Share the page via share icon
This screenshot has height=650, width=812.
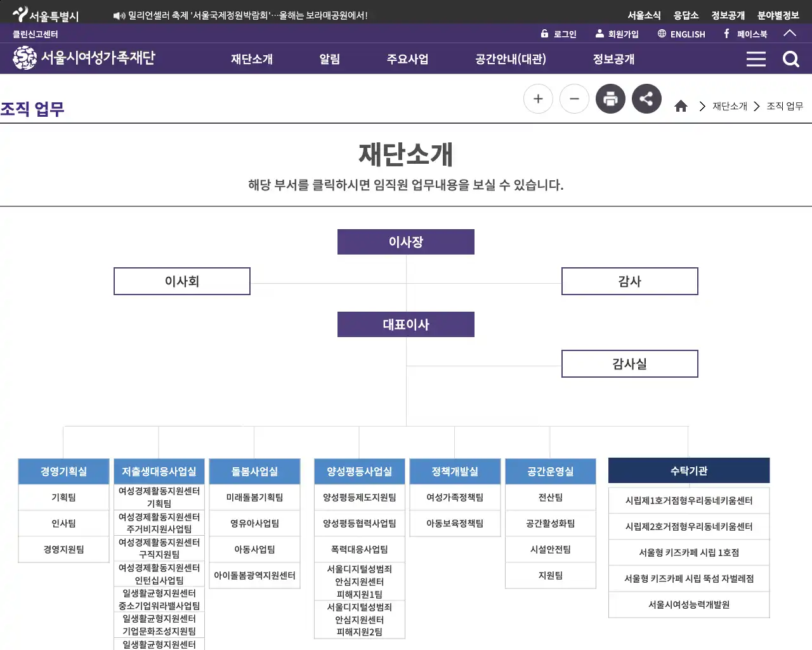(646, 98)
